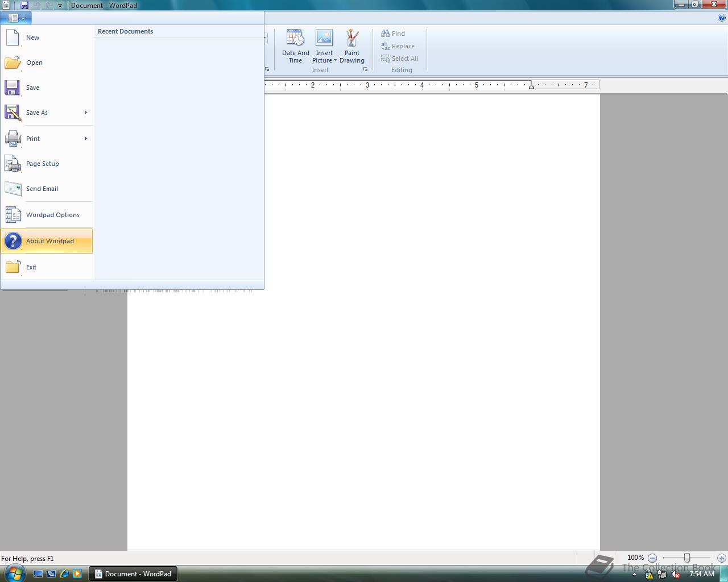The image size is (728, 582).
Task: Choose Open from the application menu
Action: (47, 63)
